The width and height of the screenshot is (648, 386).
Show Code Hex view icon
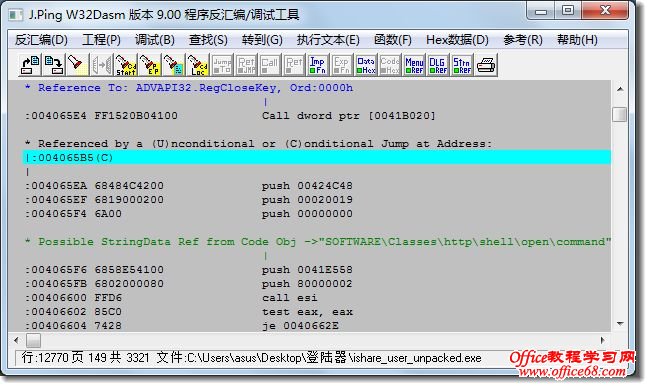[390, 65]
